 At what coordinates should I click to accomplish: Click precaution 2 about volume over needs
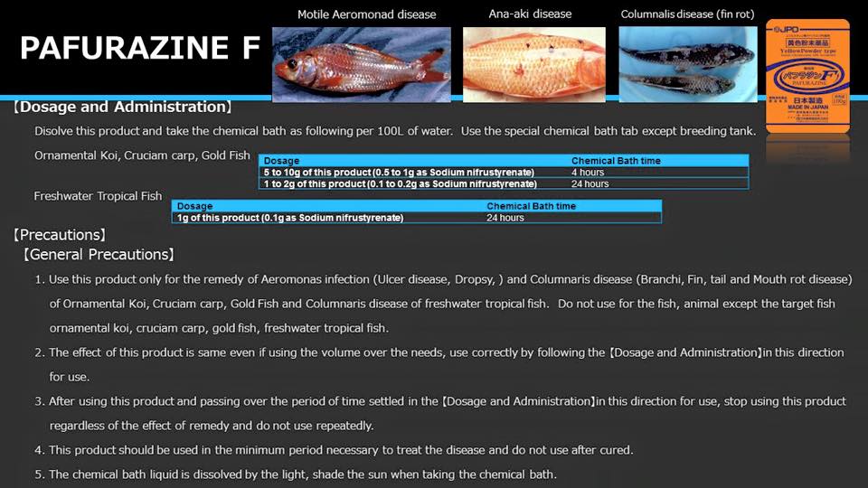(x=439, y=352)
